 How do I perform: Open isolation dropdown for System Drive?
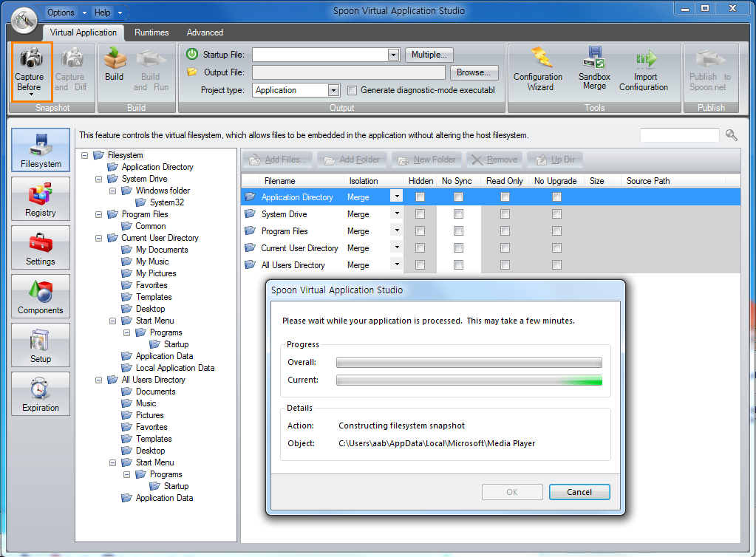tap(397, 213)
